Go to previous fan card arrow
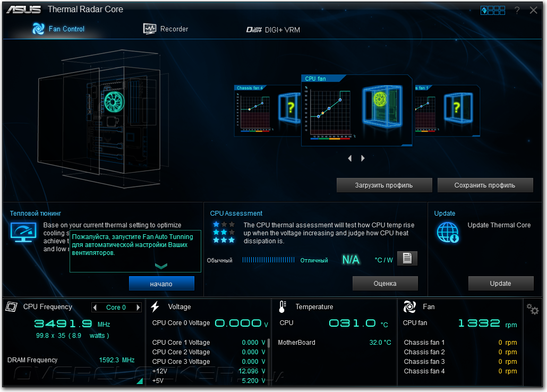Screen dimensions: 547x392 tap(350, 158)
